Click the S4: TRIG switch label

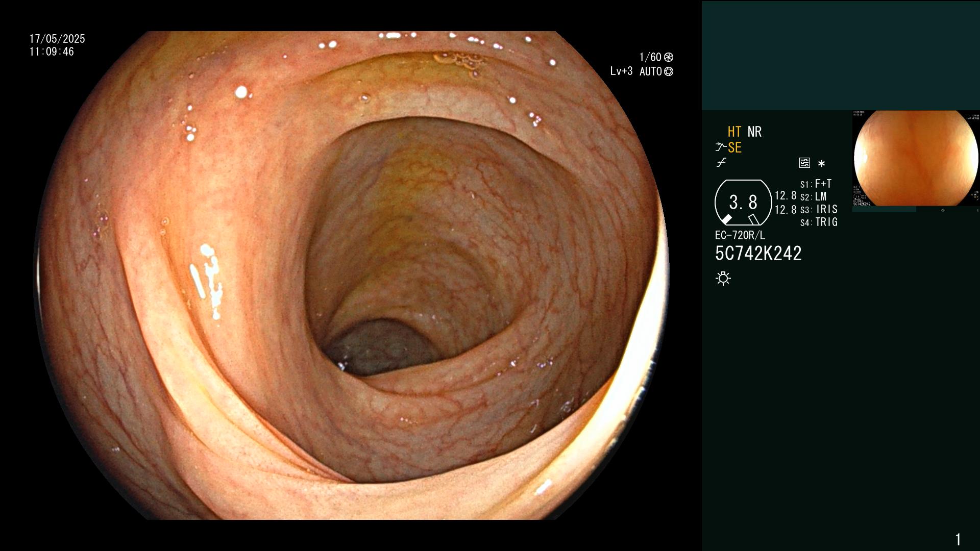(x=819, y=222)
